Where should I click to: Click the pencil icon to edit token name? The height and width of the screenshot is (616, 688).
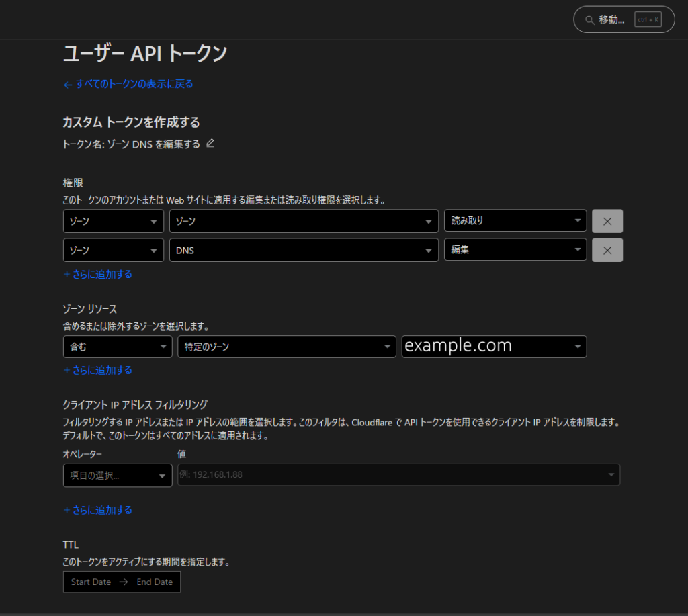tap(210, 144)
